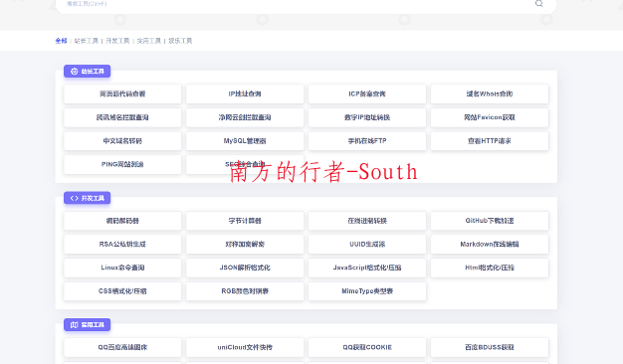Open the QQ百度高速图床 tool
Viewport: 623px width, 364px height.
click(122, 347)
